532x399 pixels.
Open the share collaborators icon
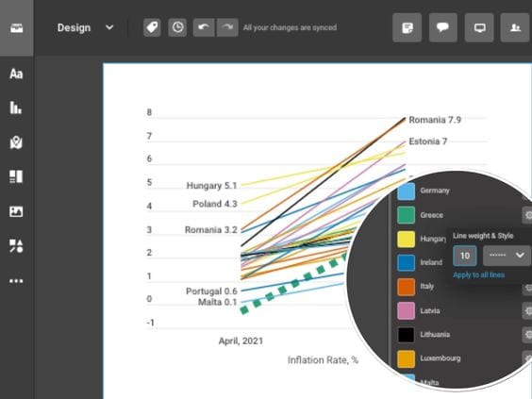point(515,27)
